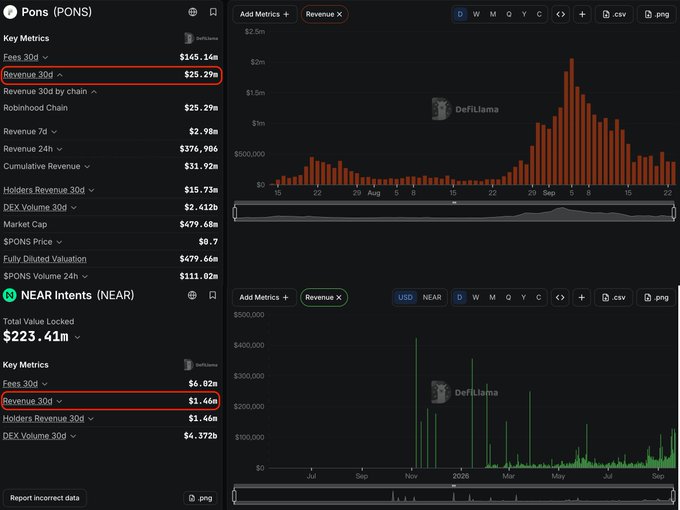The image size is (680, 510).
Task: Expand NEAR Holders Revenue 30d row
Action: click(91, 418)
